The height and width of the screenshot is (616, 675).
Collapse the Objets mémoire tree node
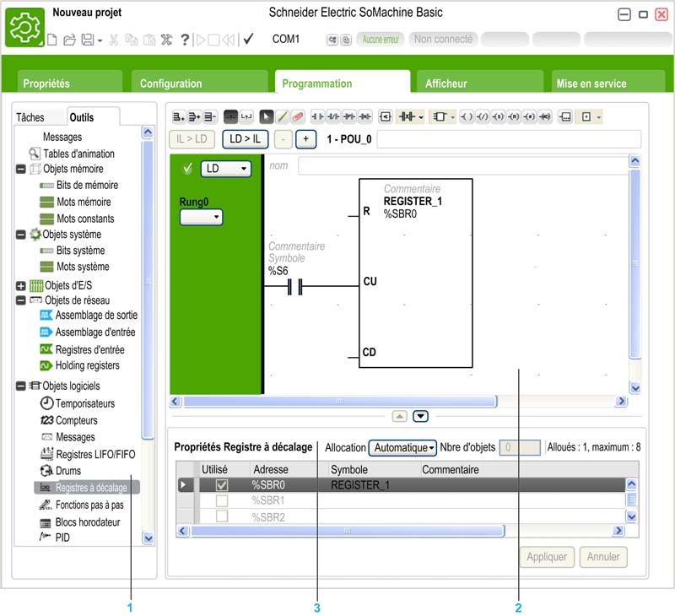pos(21,169)
